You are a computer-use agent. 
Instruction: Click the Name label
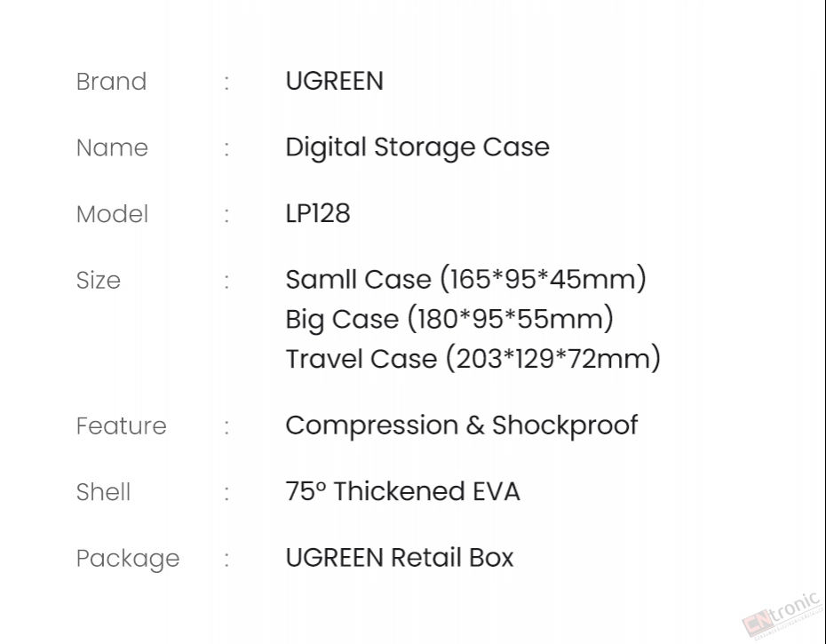pos(112,147)
